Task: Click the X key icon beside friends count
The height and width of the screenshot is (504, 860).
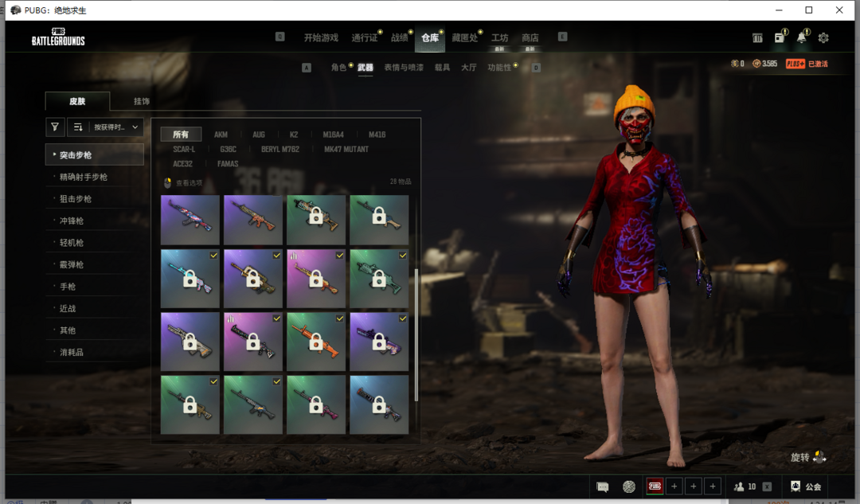Action: 768,486
